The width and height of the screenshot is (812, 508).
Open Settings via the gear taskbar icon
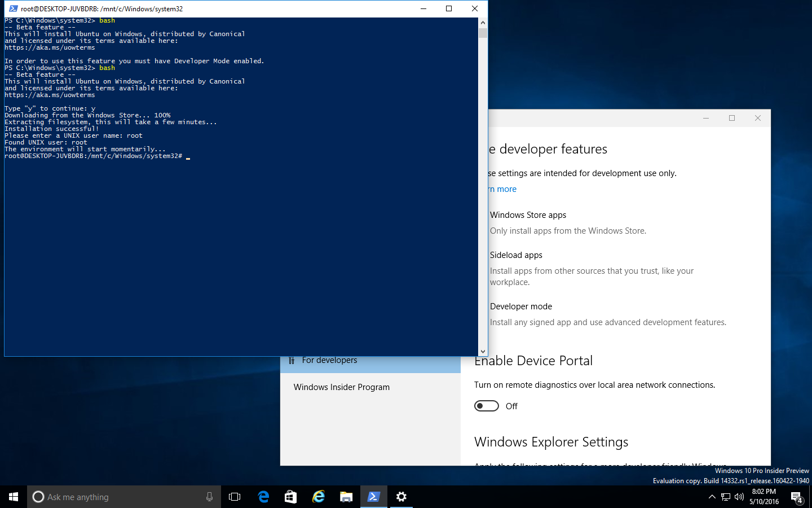401,497
